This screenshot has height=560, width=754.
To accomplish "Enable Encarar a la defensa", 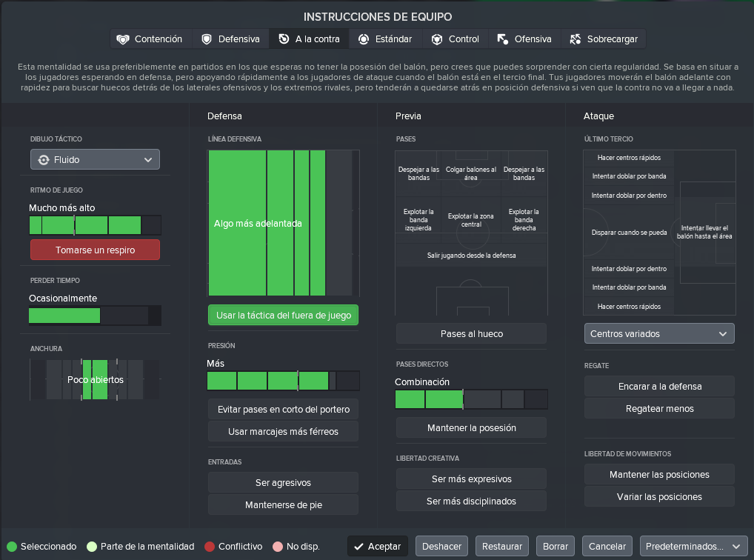I will pyautogui.click(x=659, y=386).
